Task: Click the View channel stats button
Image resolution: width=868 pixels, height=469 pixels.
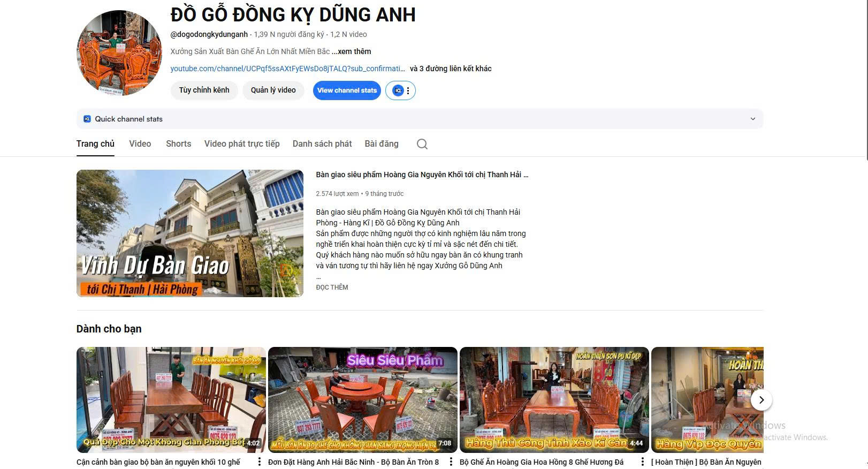Action: (347, 90)
